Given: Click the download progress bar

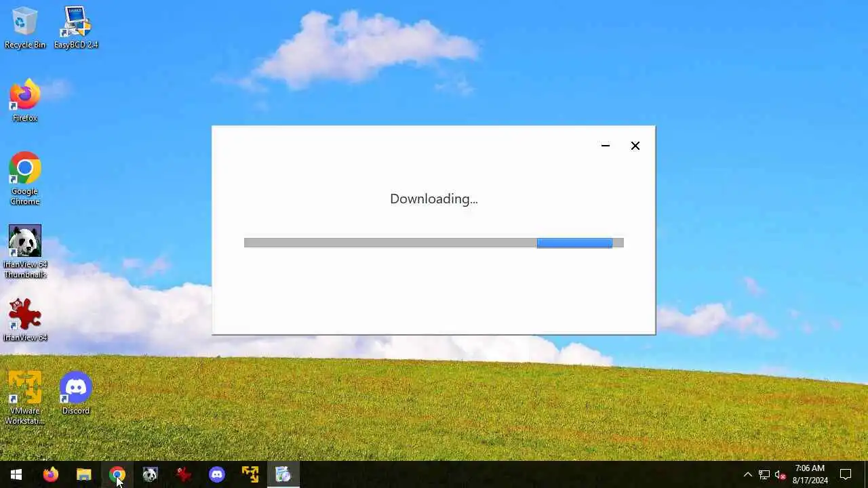Looking at the screenshot, I should point(434,243).
